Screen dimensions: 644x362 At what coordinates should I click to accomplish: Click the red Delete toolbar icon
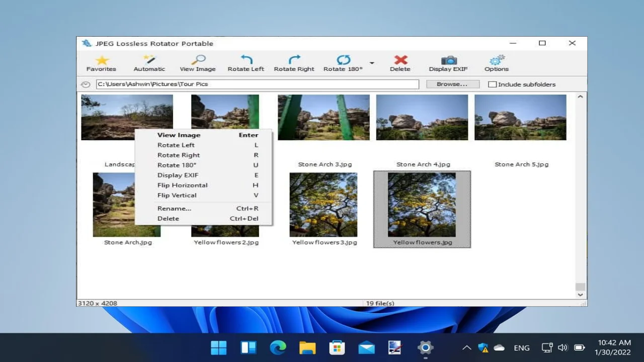[400, 60]
